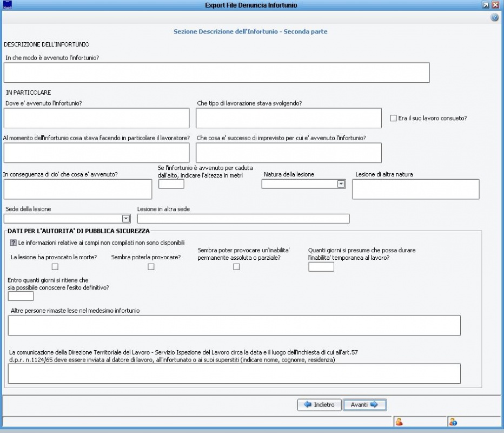Click the 'Lesione di altra natura' text box

tap(416, 189)
